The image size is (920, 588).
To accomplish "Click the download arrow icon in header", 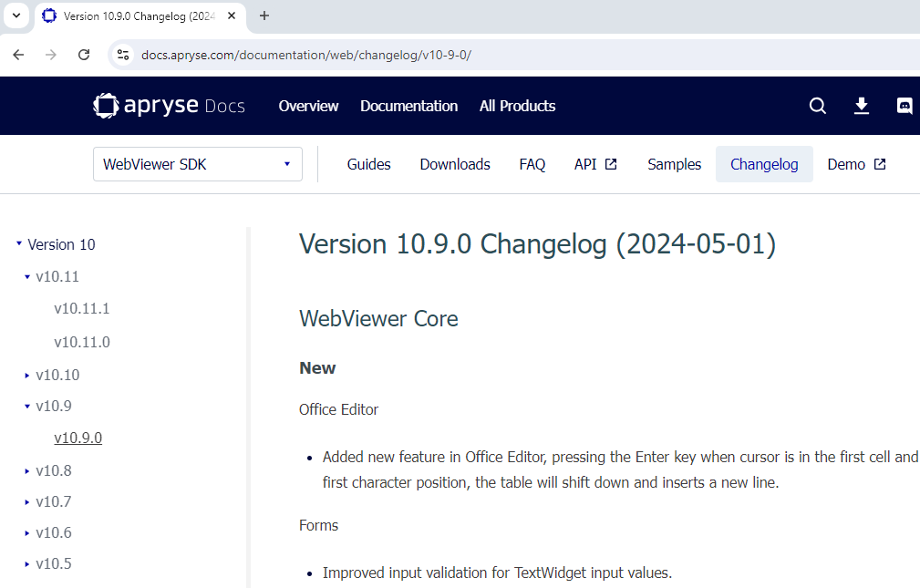I will tap(862, 106).
